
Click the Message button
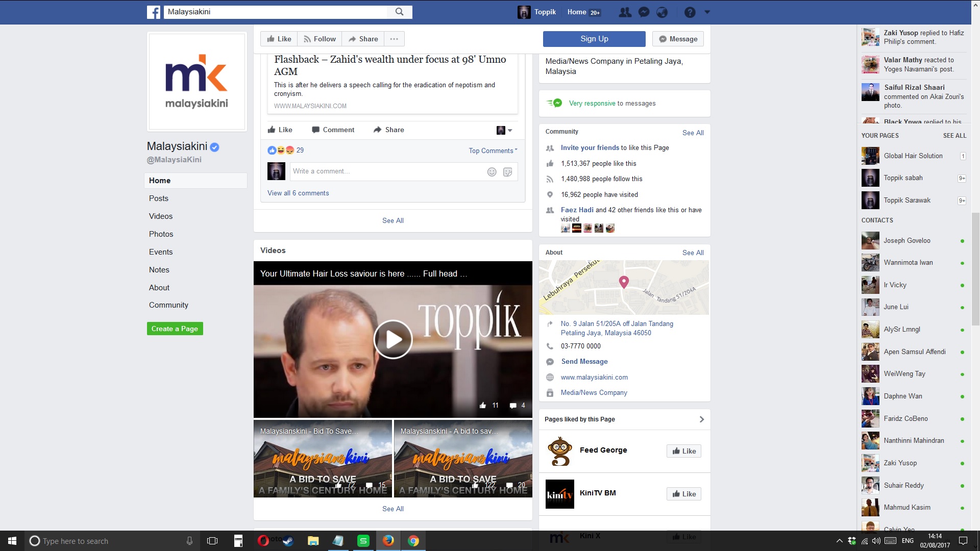[678, 39]
